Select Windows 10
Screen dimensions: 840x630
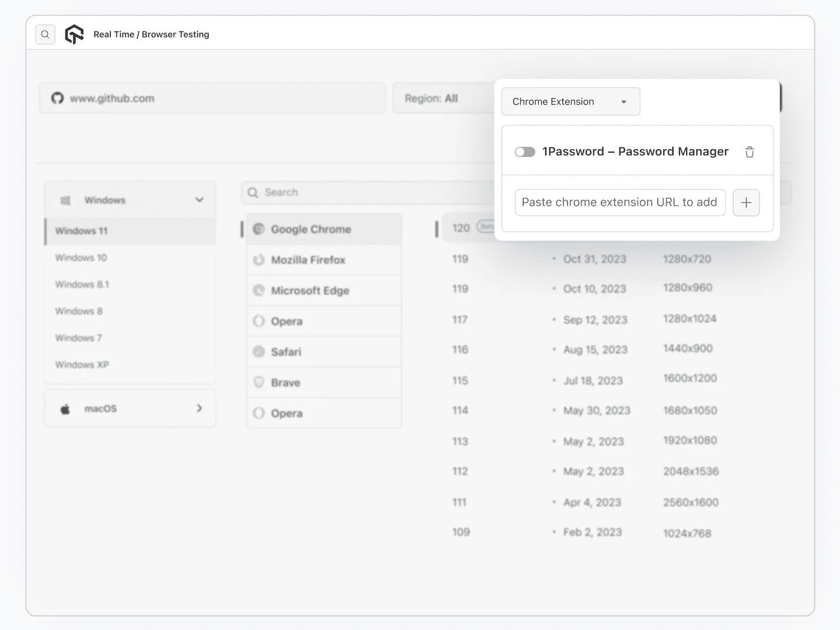coord(81,258)
